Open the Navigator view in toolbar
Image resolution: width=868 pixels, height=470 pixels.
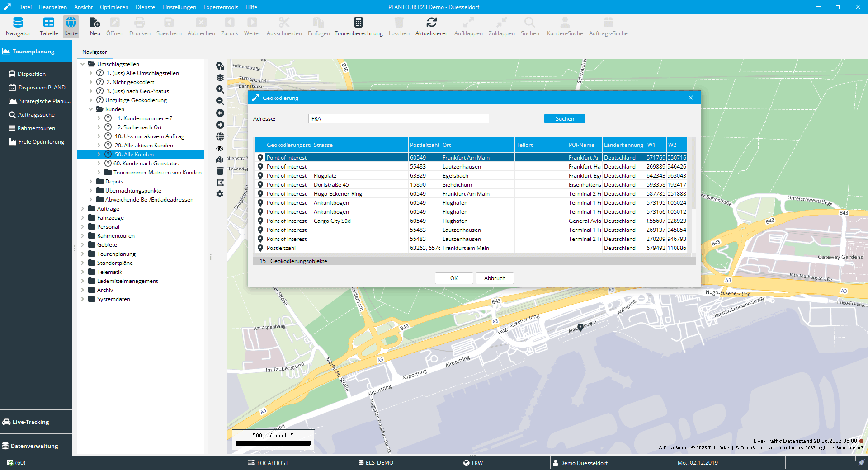pyautogui.click(x=18, y=26)
